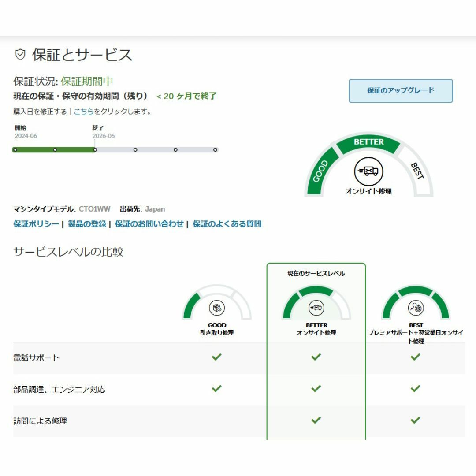Screen dimensions: 476x476
Task: Click the shield icon beside 保証とサービス
Action: (x=20, y=55)
